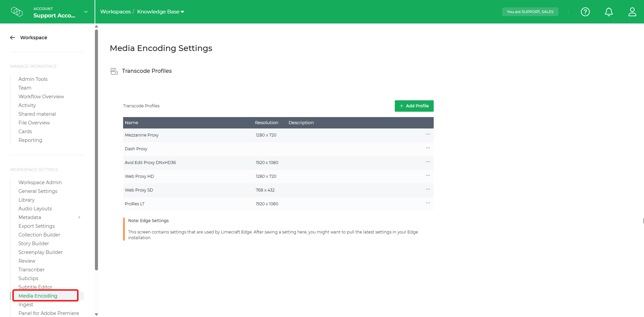Open the options menu for Web Proxy HD
The image size is (644, 317).
coord(428,175)
